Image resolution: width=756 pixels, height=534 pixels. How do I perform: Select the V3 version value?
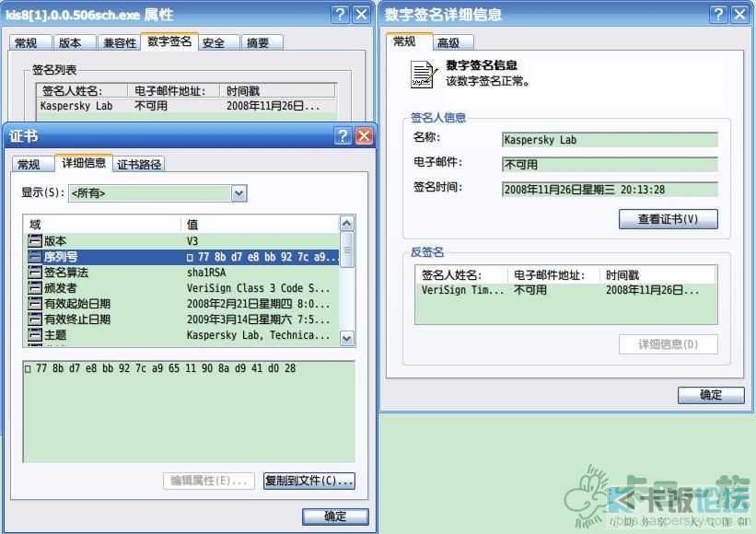192,240
